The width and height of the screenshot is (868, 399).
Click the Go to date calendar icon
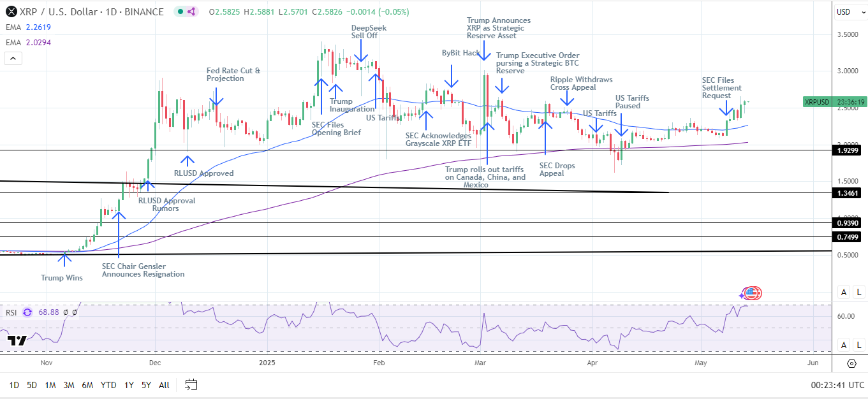pyautogui.click(x=191, y=384)
